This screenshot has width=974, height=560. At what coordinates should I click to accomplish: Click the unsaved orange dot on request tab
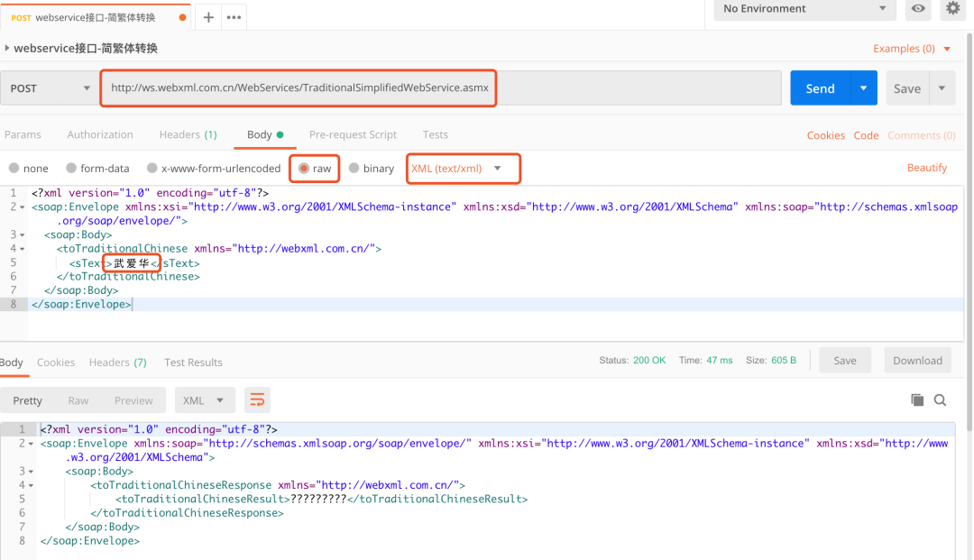point(182,17)
